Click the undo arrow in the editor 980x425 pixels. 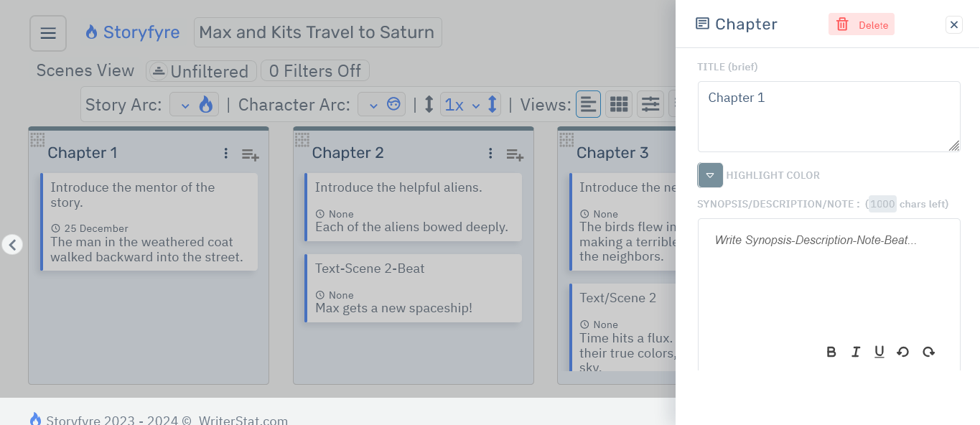(903, 352)
